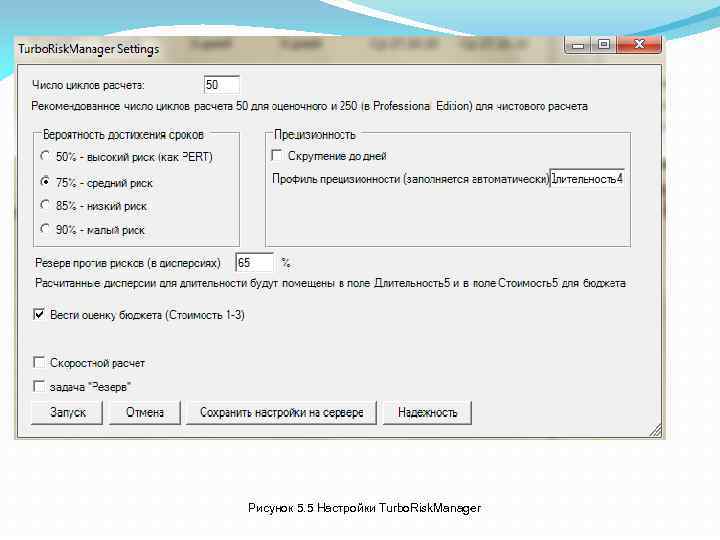Click the Вероятность достижения сроков group label
Screen dimensions: 720x540
(123, 135)
